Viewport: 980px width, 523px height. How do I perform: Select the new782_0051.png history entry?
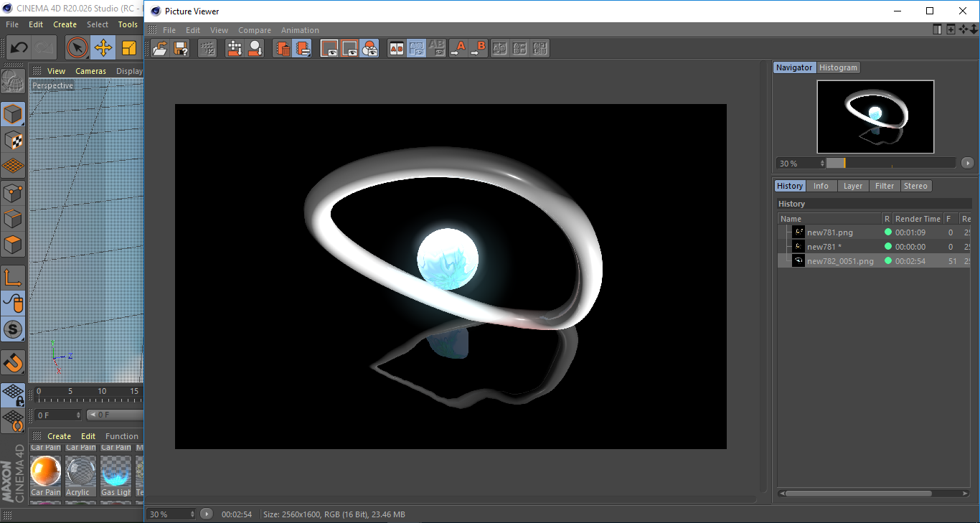(875, 261)
